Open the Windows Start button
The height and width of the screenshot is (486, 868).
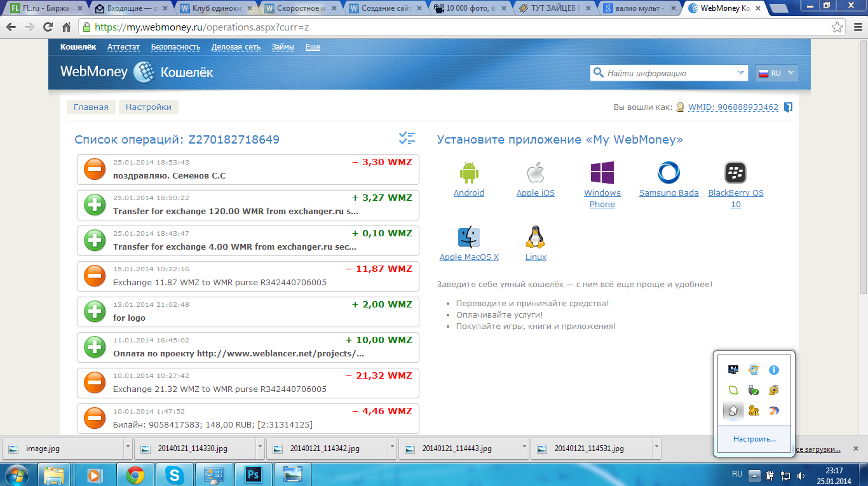point(16,475)
